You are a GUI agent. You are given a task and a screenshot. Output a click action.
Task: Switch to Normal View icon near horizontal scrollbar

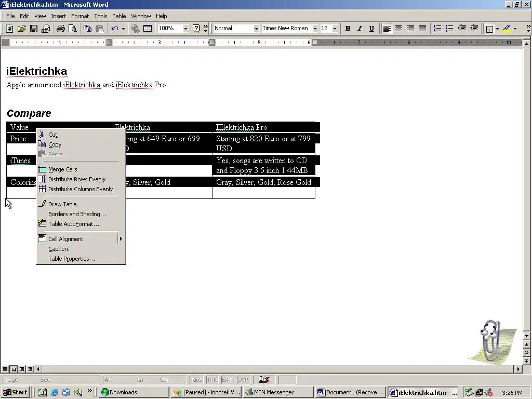tap(5, 369)
